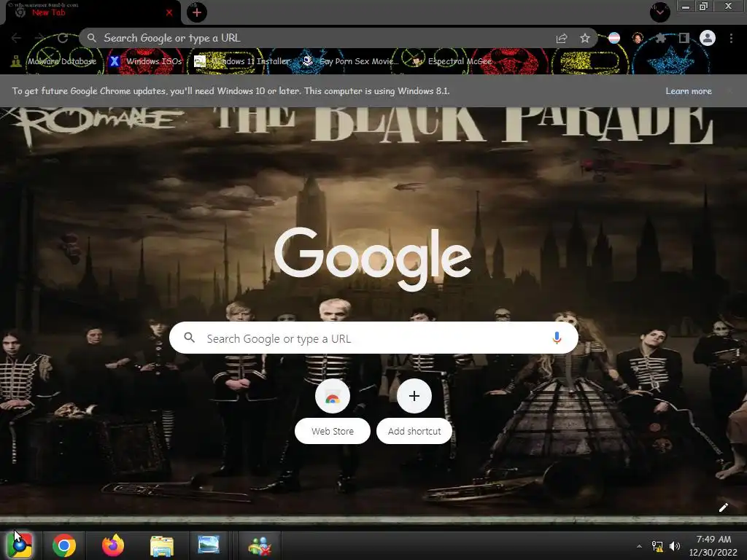Customize this page pencil icon
Viewport: 747px width, 560px height.
point(723,507)
